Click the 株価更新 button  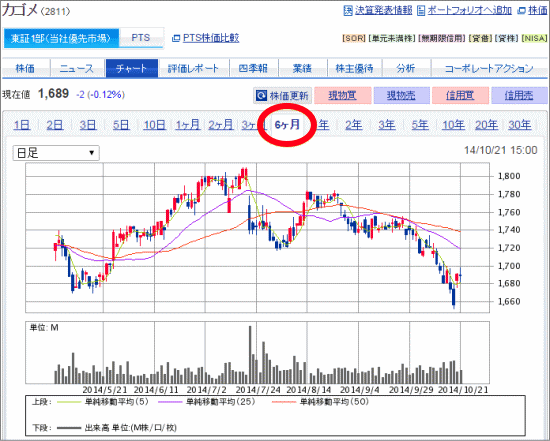click(283, 95)
